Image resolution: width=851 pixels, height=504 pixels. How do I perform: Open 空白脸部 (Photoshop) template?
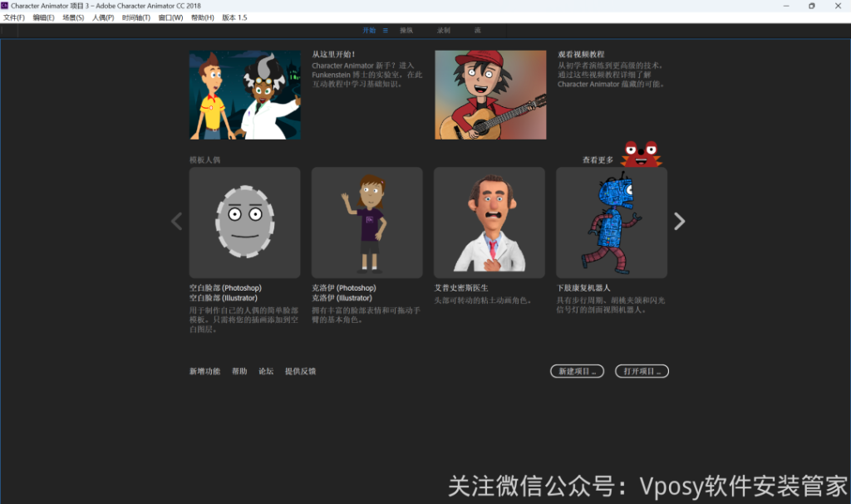(225, 288)
